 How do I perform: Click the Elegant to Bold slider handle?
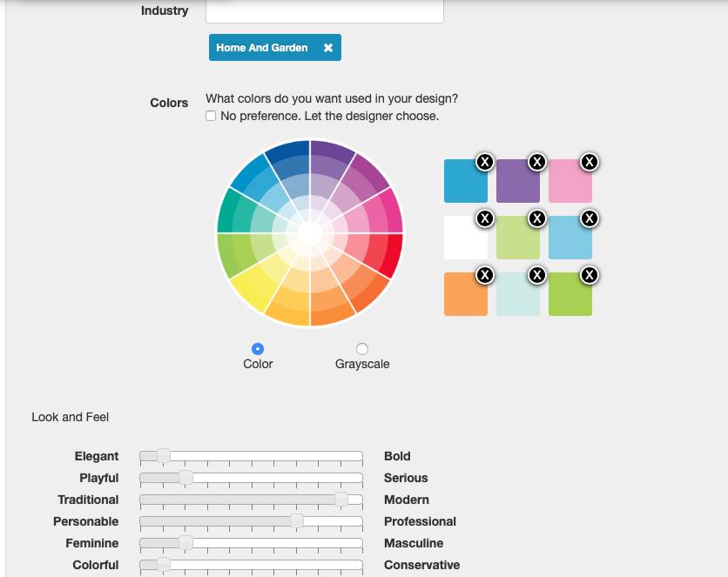(x=163, y=456)
